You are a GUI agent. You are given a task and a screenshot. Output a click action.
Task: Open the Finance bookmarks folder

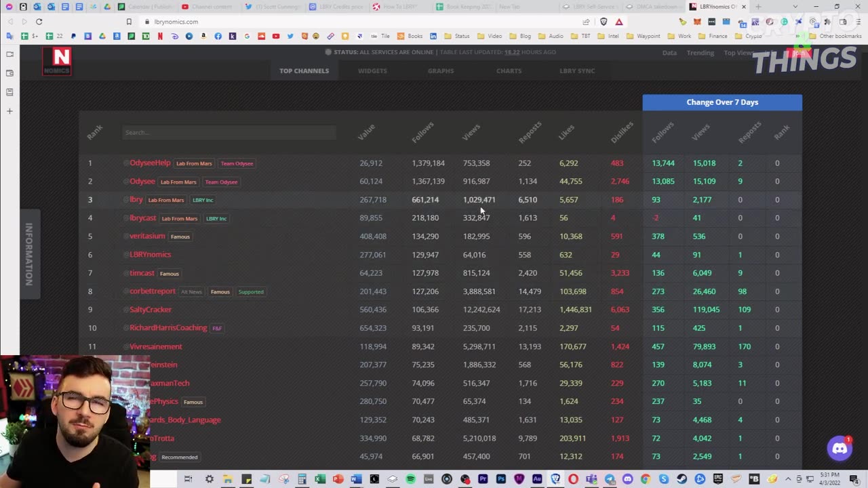tap(713, 36)
